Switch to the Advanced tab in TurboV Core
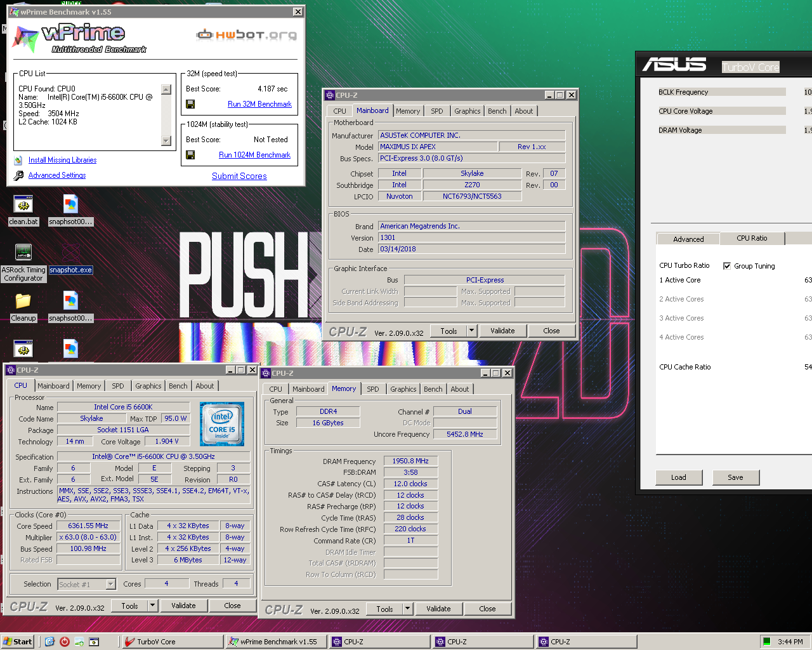Viewport: 812px width, 650px height. 688,239
